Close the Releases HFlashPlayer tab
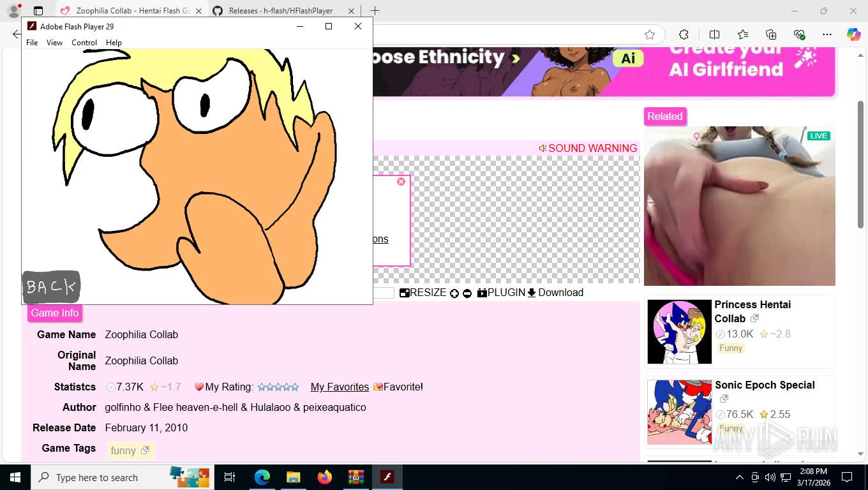This screenshot has height=490, width=868. tap(350, 11)
